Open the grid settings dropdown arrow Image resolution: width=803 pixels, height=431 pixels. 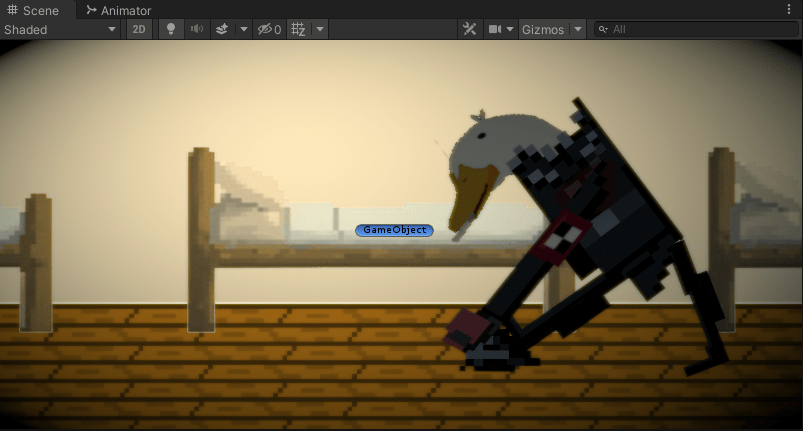(320, 29)
